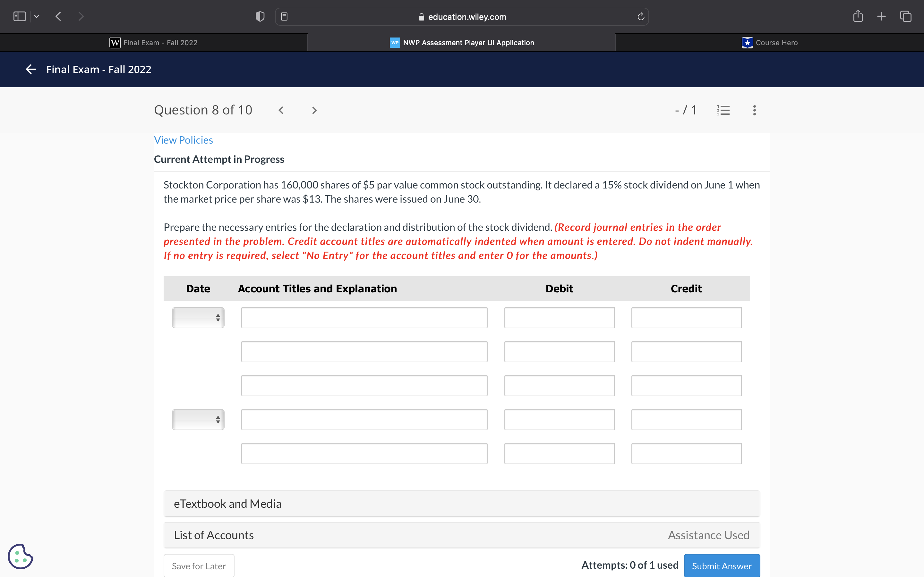Go to next question with right chevron
Viewport: 924px width, 577px height.
click(314, 110)
